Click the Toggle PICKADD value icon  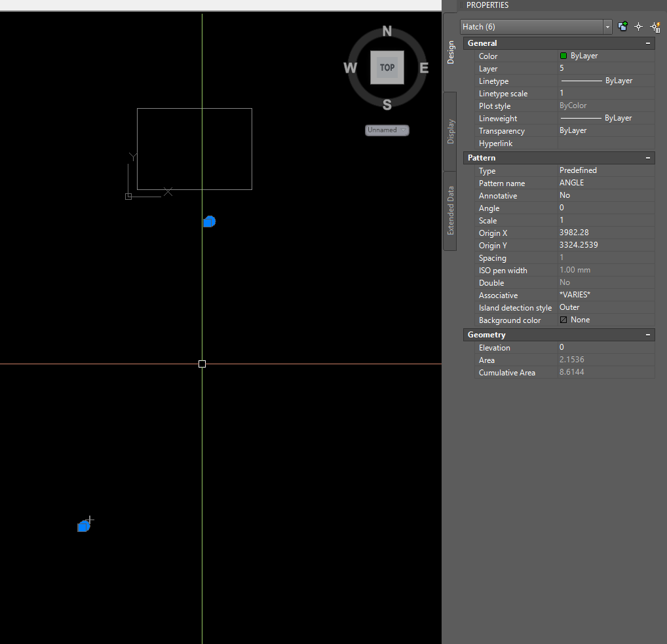(x=622, y=26)
